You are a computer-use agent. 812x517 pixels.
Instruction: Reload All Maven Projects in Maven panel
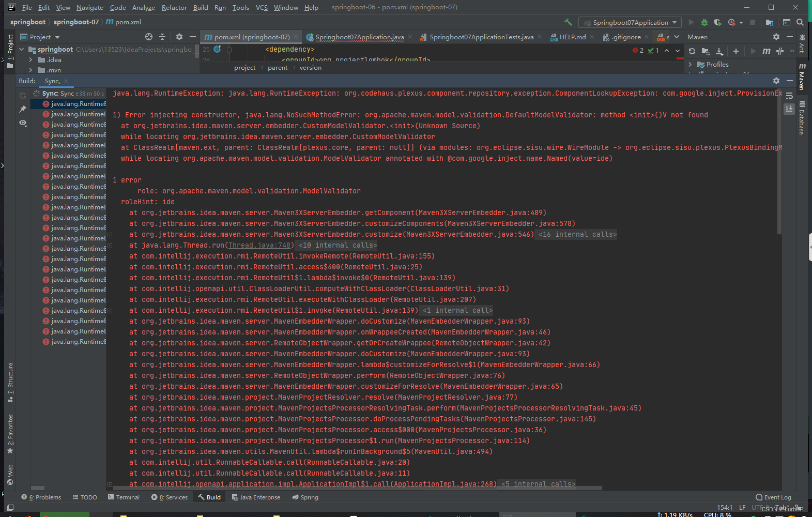click(692, 51)
